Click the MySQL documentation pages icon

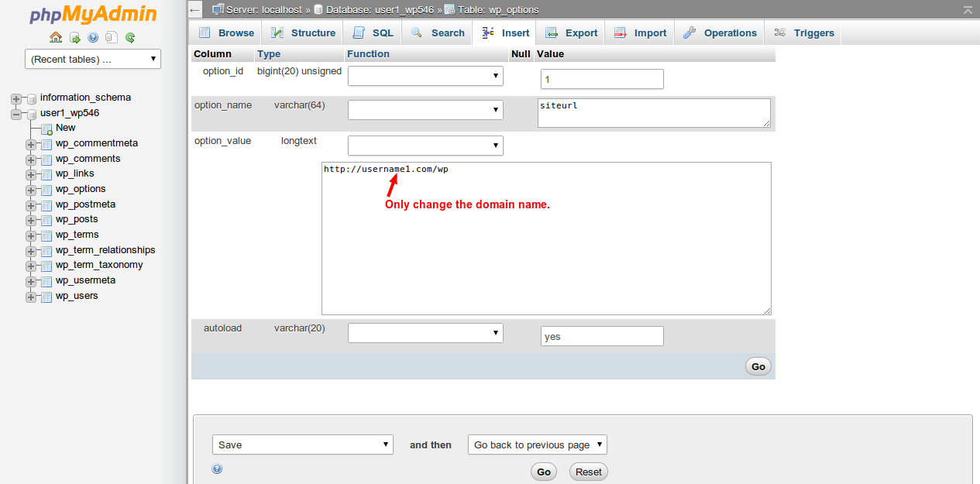(x=112, y=37)
